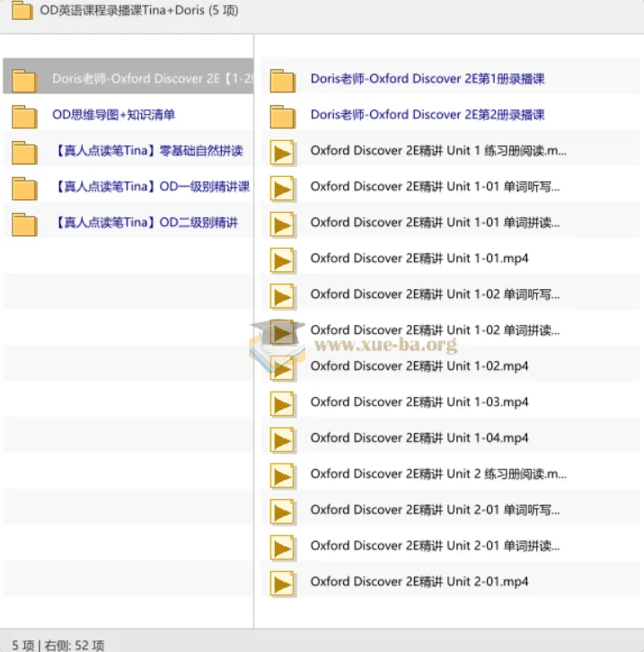Image resolution: width=644 pixels, height=652 pixels.
Task: Click folder icon of 2E第1册录播课
Action: pyautogui.click(x=283, y=80)
